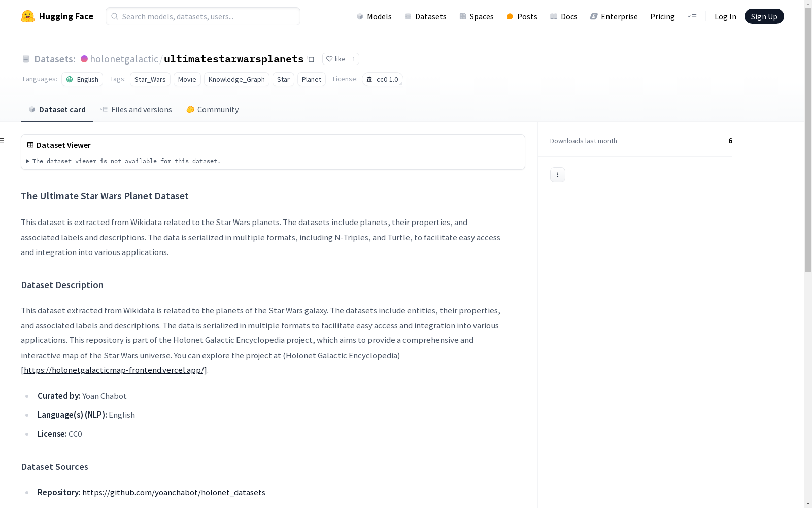
Task: Click the 'Downloads last month' label
Action: (x=584, y=141)
